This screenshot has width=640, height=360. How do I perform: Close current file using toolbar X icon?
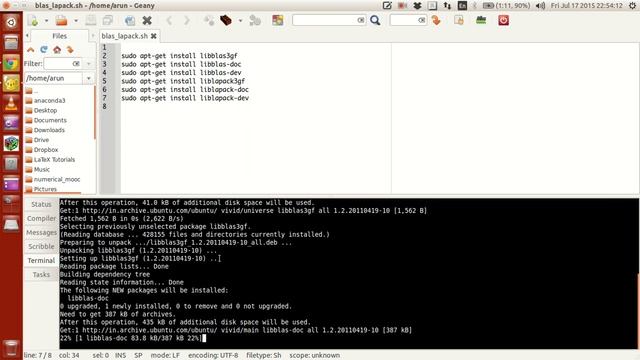point(147,20)
